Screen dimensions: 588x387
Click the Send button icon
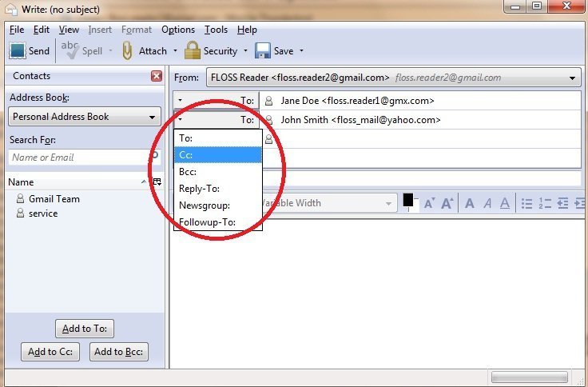coord(18,50)
